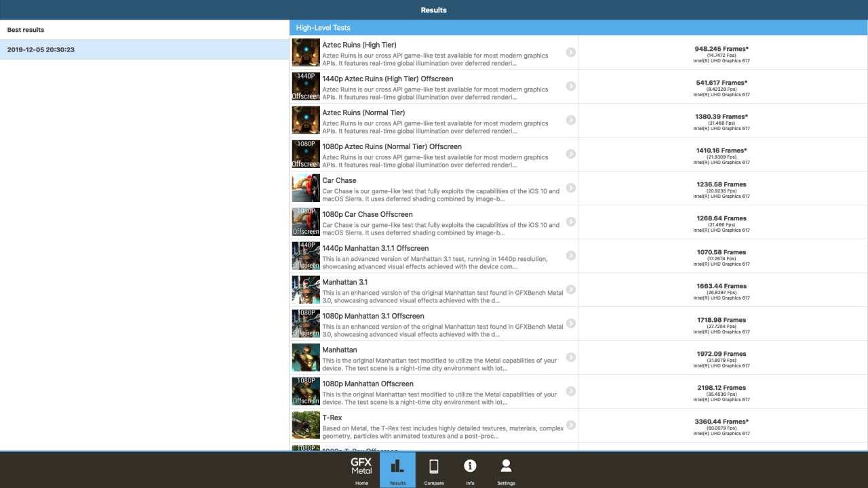Screen dimensions: 868x488
Task: Click the 1080p Car Chase Offscreen title
Action: point(368,214)
